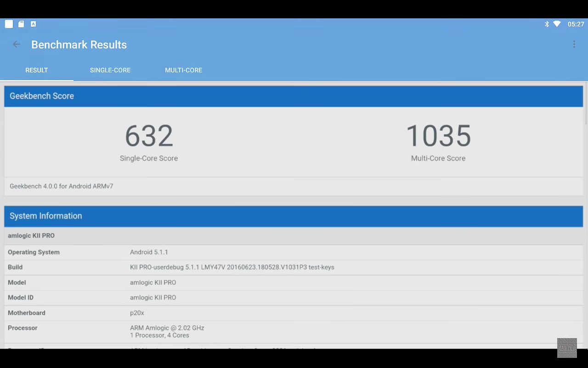Select the p20x motherboard value
The height and width of the screenshot is (368, 588).
point(137,313)
